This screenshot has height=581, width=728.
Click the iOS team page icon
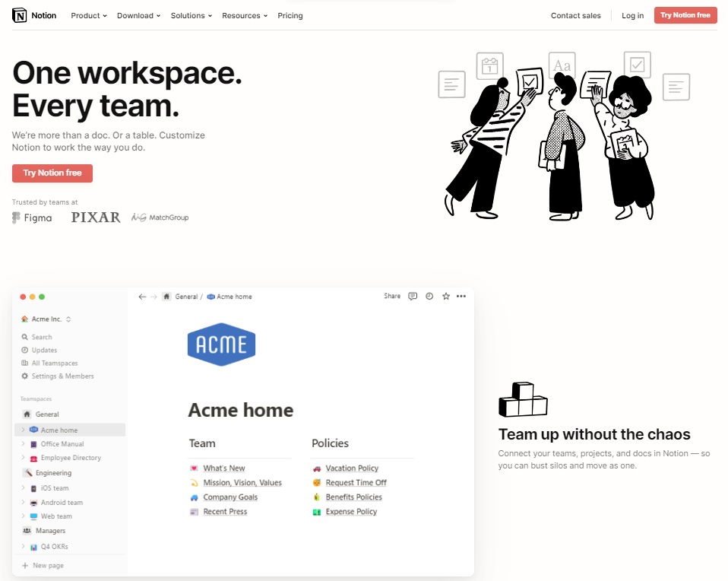pos(33,488)
